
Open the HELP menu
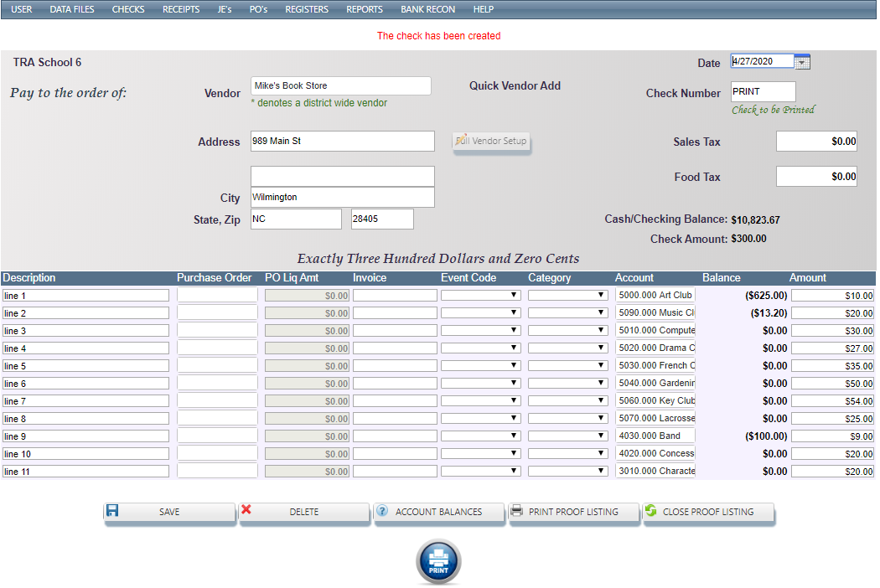(x=484, y=9)
